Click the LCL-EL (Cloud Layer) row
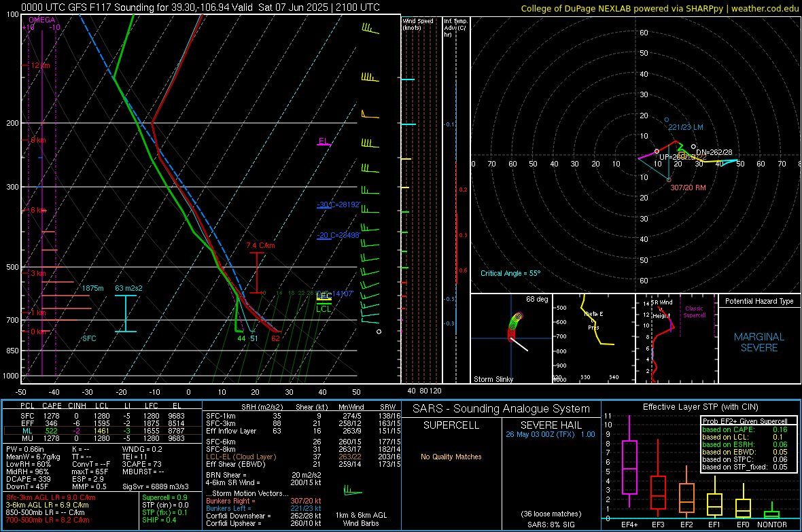The image size is (802, 532). tap(302, 457)
